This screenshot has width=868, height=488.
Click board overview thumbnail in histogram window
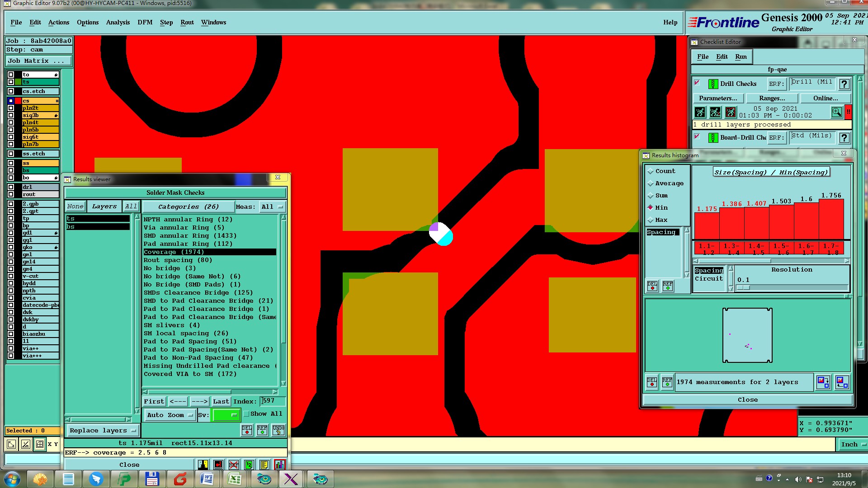pyautogui.click(x=747, y=335)
